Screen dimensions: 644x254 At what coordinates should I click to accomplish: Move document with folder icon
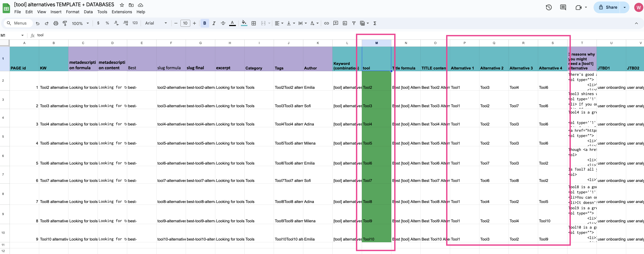(x=131, y=5)
